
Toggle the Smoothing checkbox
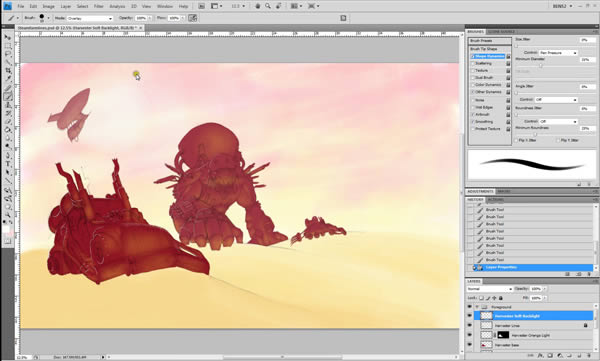pos(473,122)
